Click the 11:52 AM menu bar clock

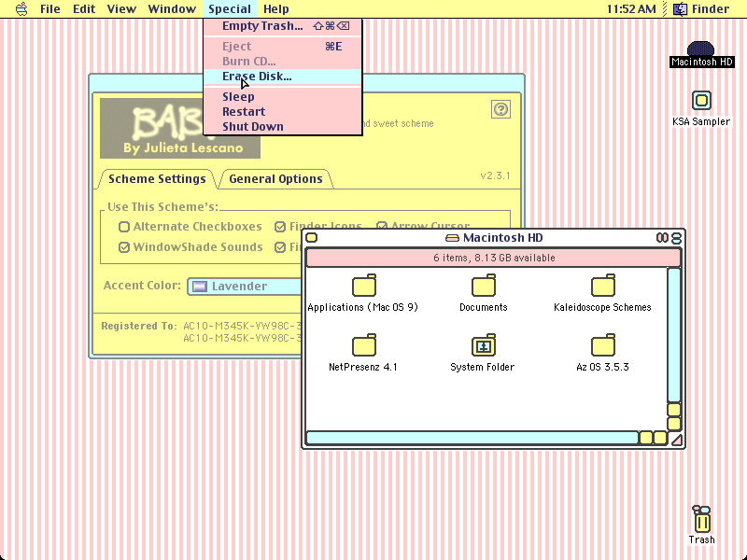[631, 9]
